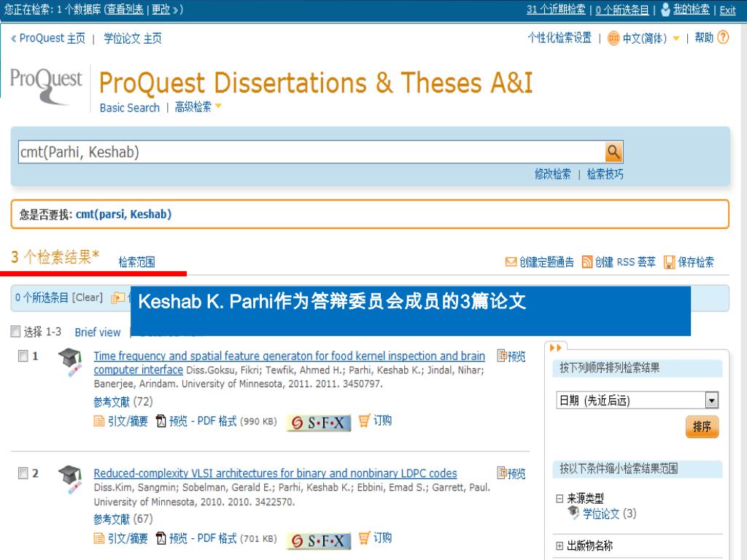747x560 pixels.
Task: Expand the 出版物名称 section
Action: click(560, 545)
